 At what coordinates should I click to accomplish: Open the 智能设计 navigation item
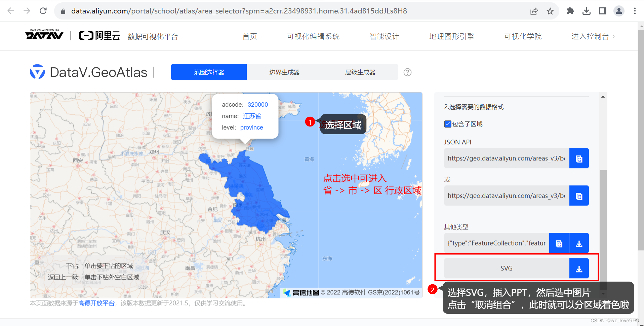384,36
